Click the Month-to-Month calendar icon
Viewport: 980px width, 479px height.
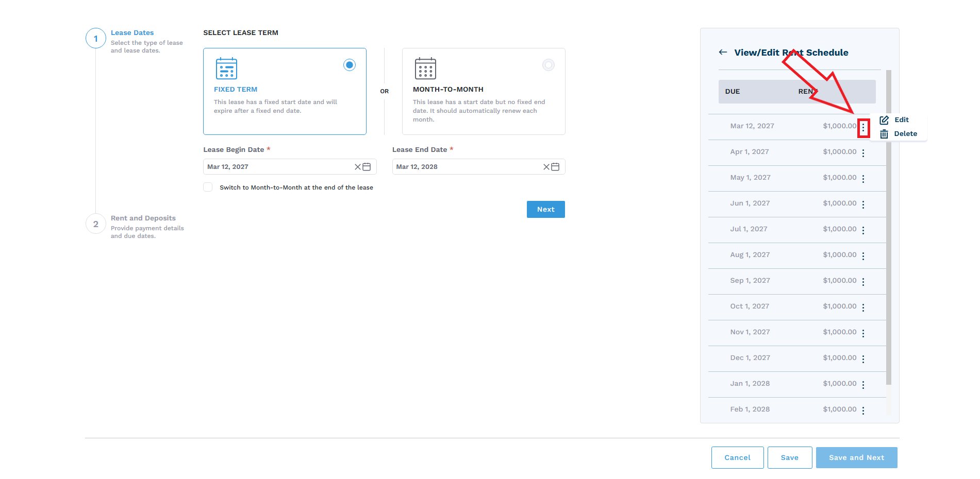click(425, 69)
